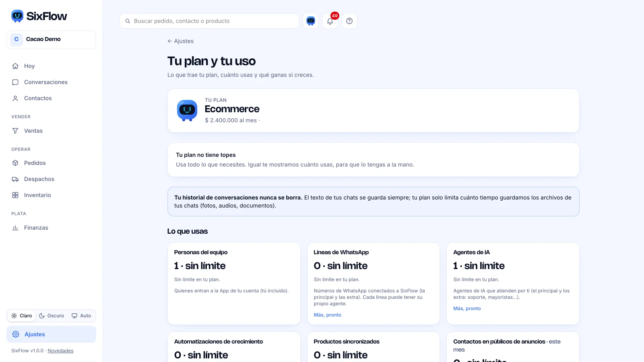
Task: Open Conversaciones section
Action: (x=51, y=82)
